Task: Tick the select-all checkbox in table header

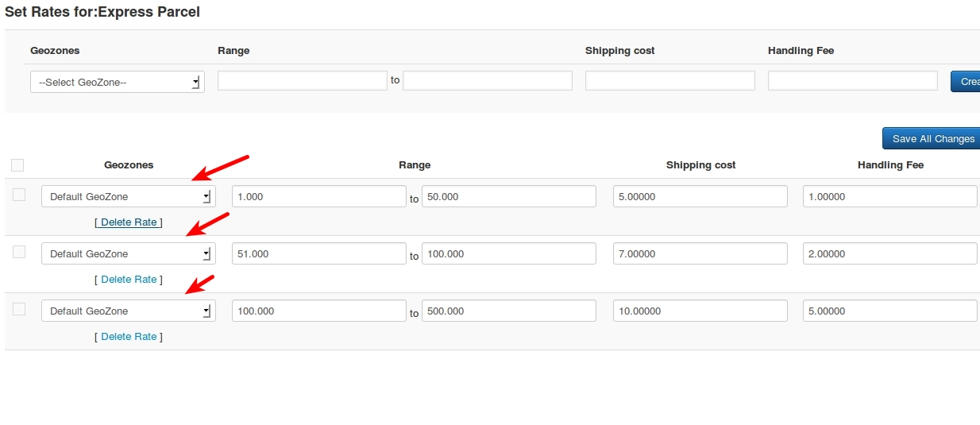Action: (17, 165)
